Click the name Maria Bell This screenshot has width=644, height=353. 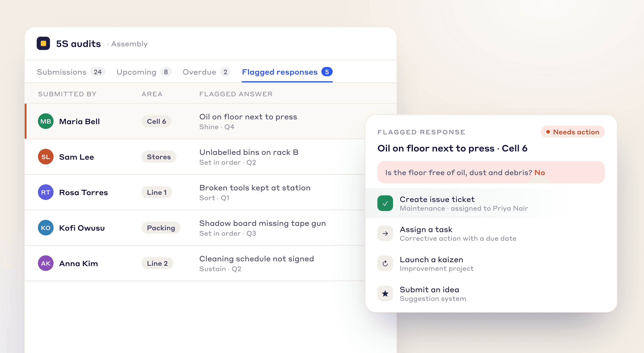point(79,122)
